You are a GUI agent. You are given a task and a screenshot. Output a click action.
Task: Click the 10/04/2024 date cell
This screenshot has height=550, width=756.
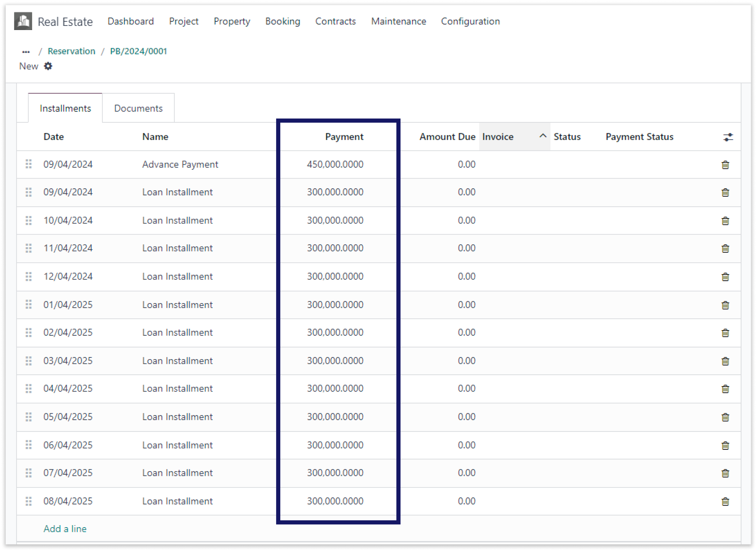68,220
